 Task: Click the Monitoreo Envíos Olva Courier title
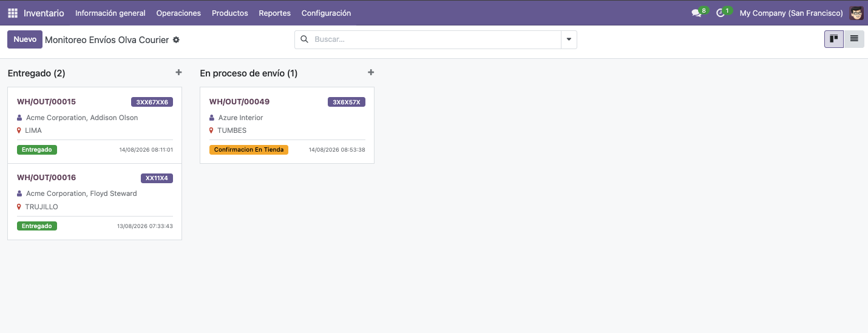(107, 39)
